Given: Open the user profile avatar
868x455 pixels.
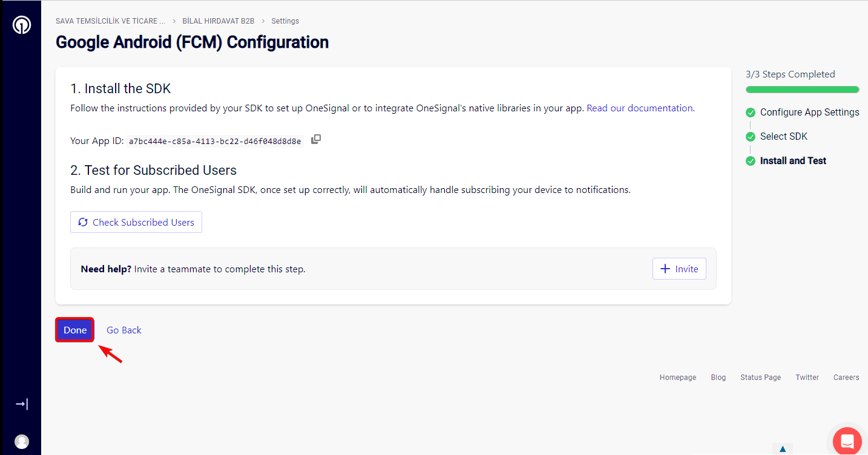Looking at the screenshot, I should [22, 442].
